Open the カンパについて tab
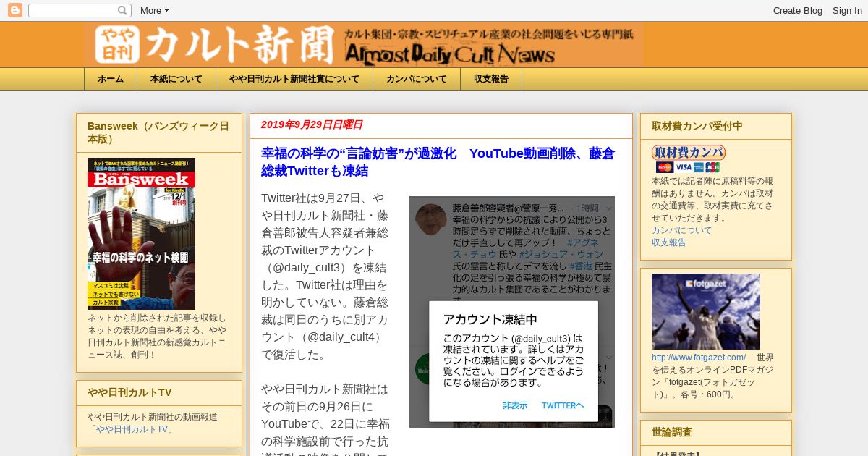Image resolution: width=868 pixels, height=456 pixels. point(417,79)
